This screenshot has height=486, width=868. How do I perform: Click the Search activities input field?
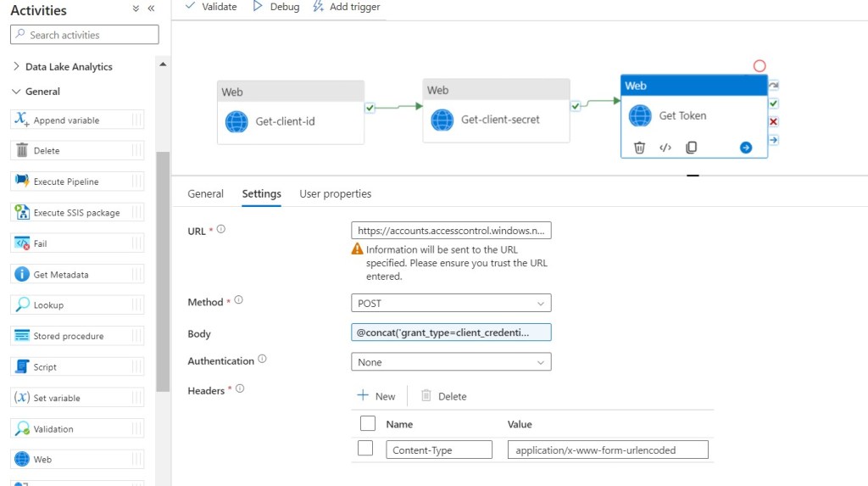coord(85,35)
